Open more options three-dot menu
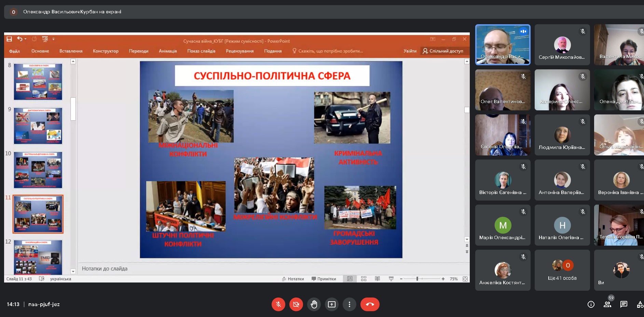 coord(349,304)
